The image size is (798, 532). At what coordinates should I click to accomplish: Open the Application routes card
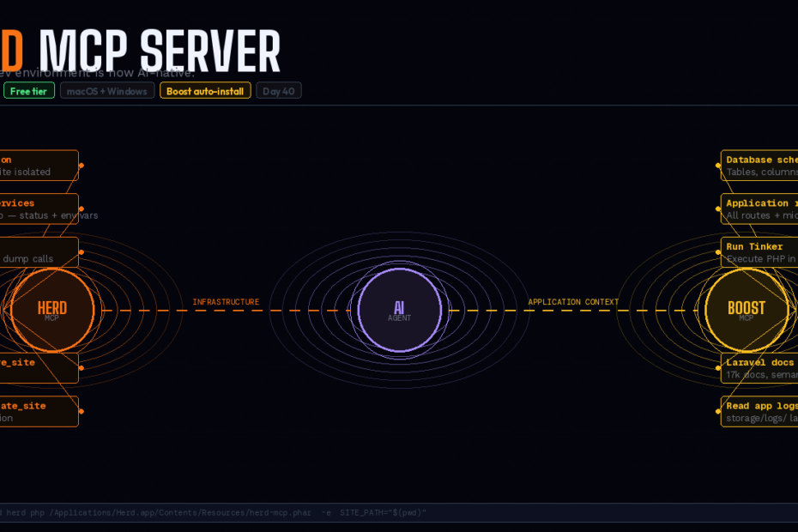tap(760, 209)
